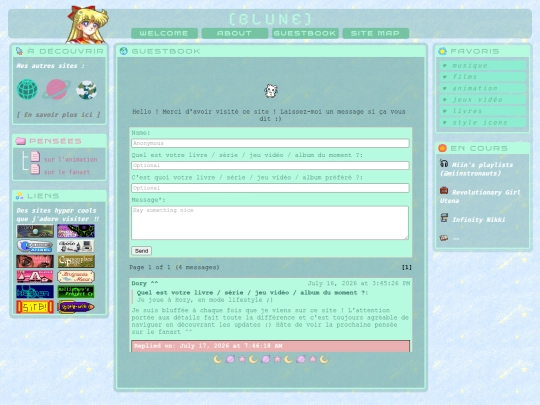Visit the red eye link badge

pos(35,261)
